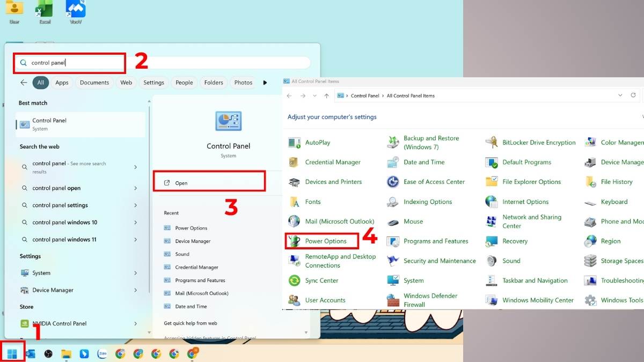Viewport: 644px width, 362px height.
Task: Open the System link in Control Panel
Action: [x=414, y=280]
